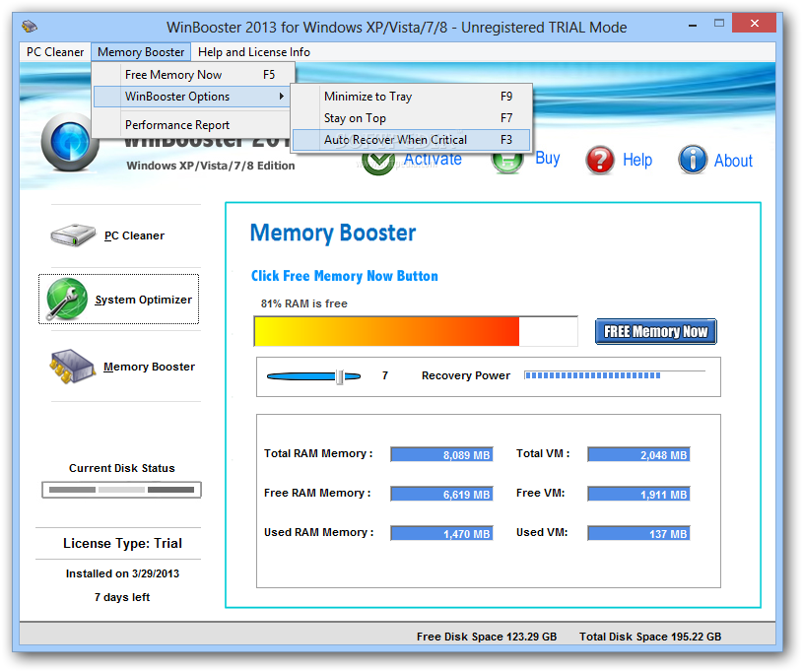This screenshot has width=803, height=672.
Task: Click Used VM value 137 MB
Action: 638,533
